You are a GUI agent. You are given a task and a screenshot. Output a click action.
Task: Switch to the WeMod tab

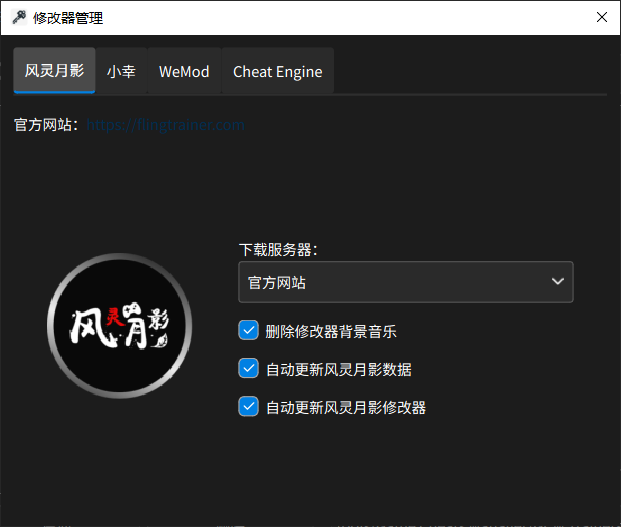pyautogui.click(x=184, y=71)
